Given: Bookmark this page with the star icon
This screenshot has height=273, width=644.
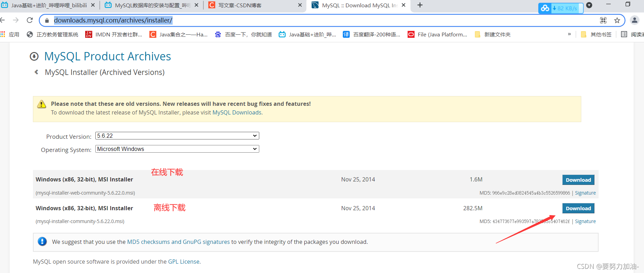Looking at the screenshot, I should click(617, 20).
